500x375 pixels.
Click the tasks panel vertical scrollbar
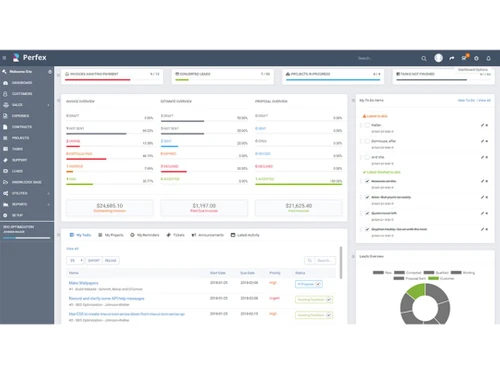pos(341,262)
